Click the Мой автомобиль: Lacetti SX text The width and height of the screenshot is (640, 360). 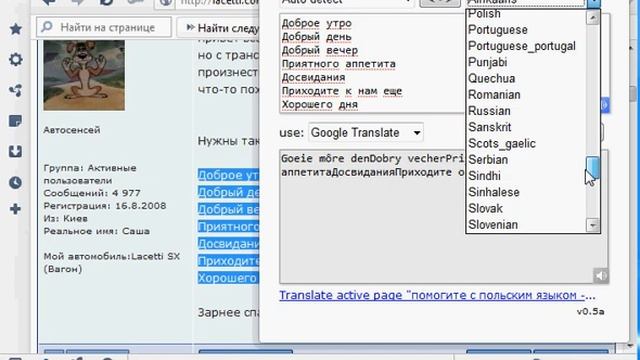(111, 262)
